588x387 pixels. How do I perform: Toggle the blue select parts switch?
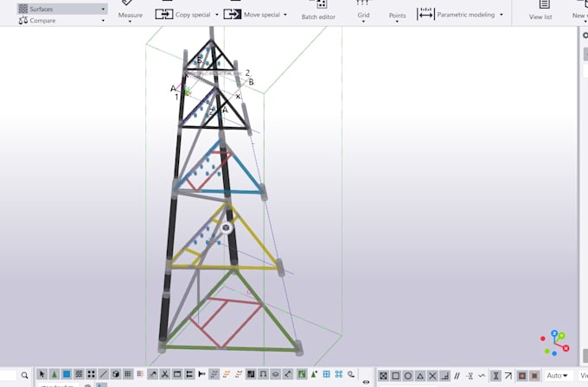pyautogui.click(x=67, y=374)
